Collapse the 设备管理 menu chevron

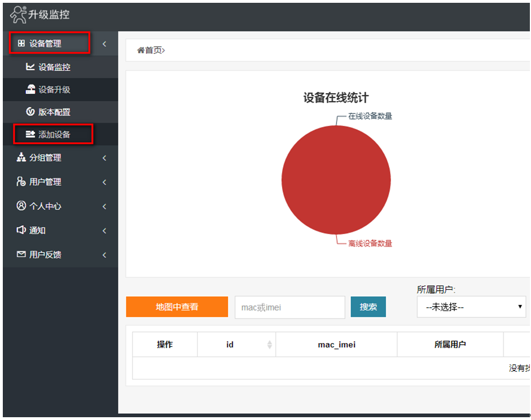pos(105,44)
